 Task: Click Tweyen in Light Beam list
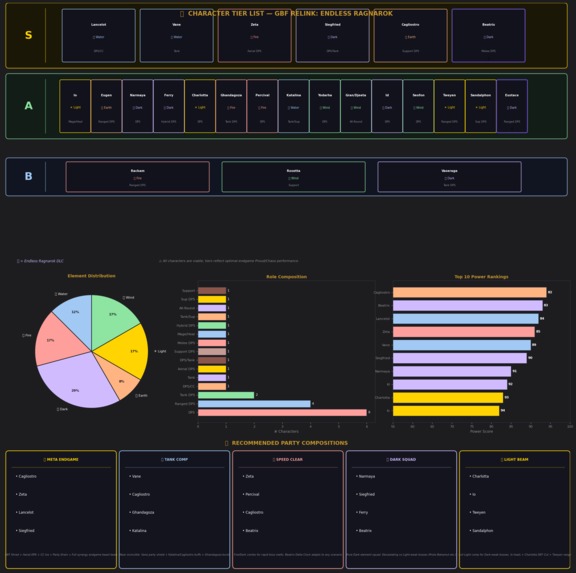point(478,512)
